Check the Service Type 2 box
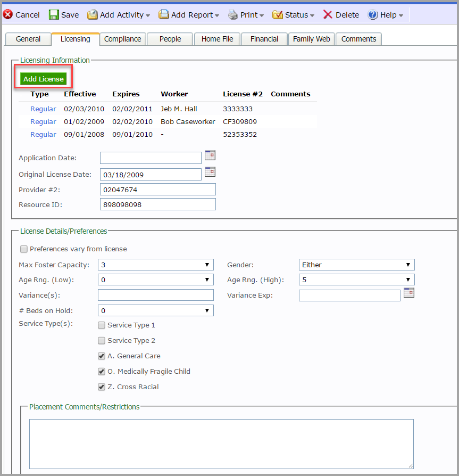The height and width of the screenshot is (476, 459). click(x=102, y=341)
